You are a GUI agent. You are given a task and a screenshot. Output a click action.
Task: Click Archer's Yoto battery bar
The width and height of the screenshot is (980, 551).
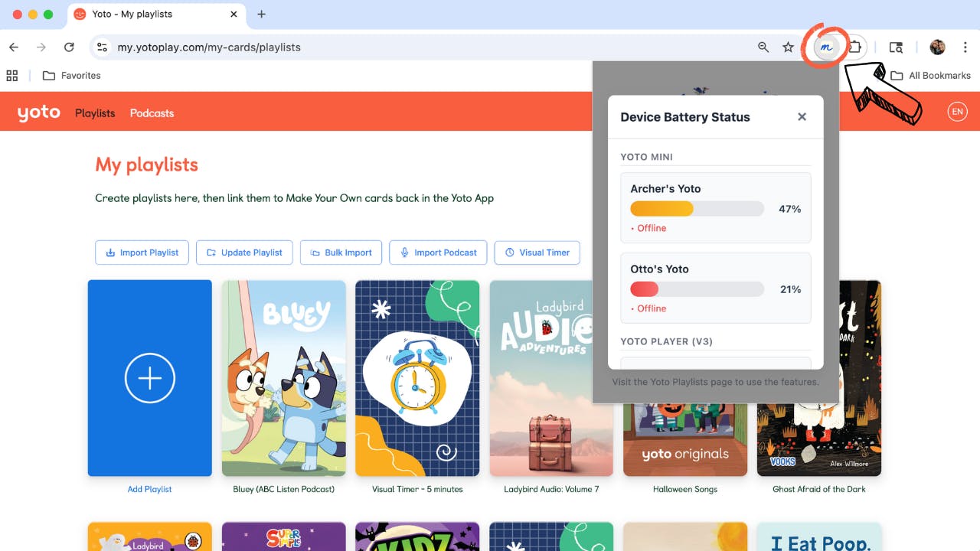[x=697, y=209]
